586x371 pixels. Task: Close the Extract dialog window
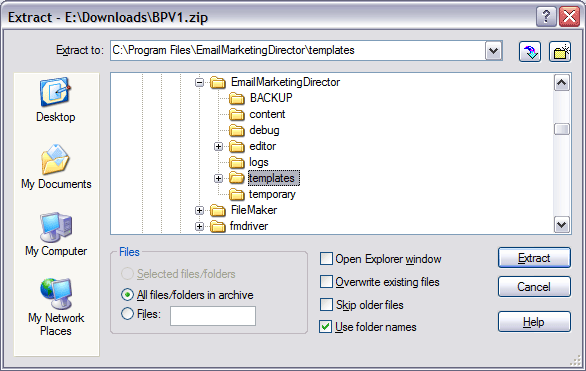(x=569, y=17)
